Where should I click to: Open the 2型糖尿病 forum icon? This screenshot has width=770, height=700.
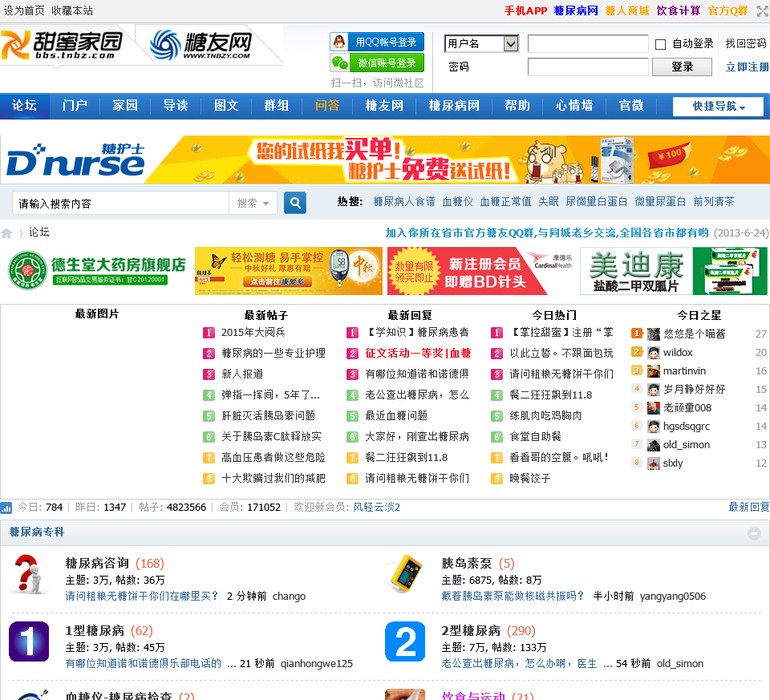tap(405, 641)
